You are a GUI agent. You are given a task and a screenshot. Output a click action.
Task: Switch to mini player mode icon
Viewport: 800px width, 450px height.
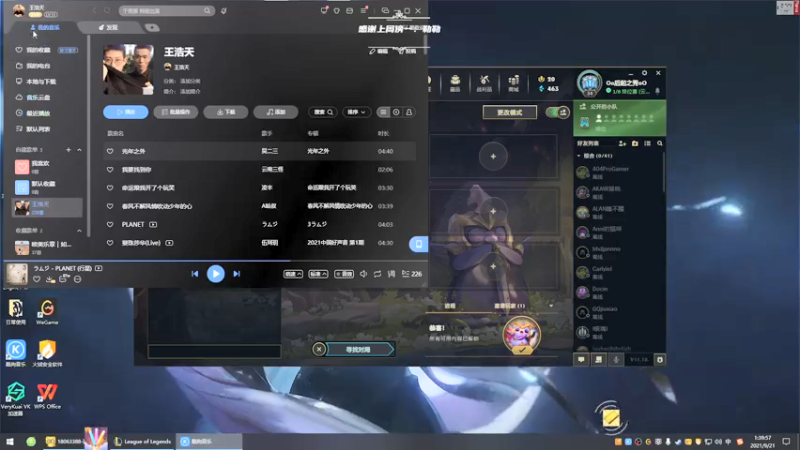point(385,10)
